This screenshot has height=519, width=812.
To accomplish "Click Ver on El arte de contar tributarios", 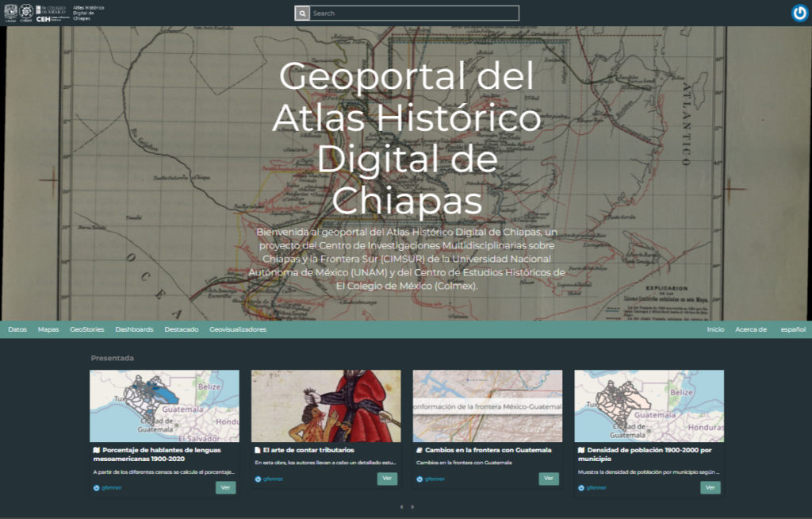I will point(387,479).
